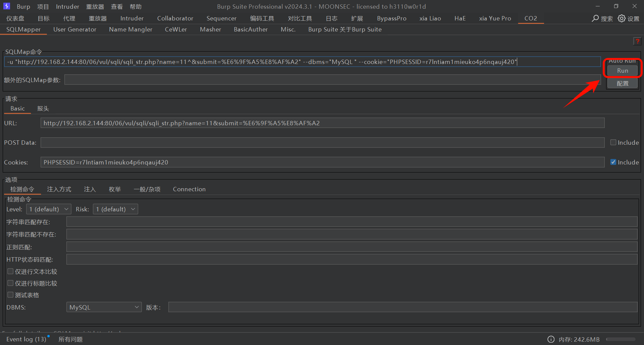The width and height of the screenshot is (644, 345).
Task: Enable the POST Data Include checkbox
Action: tap(613, 142)
